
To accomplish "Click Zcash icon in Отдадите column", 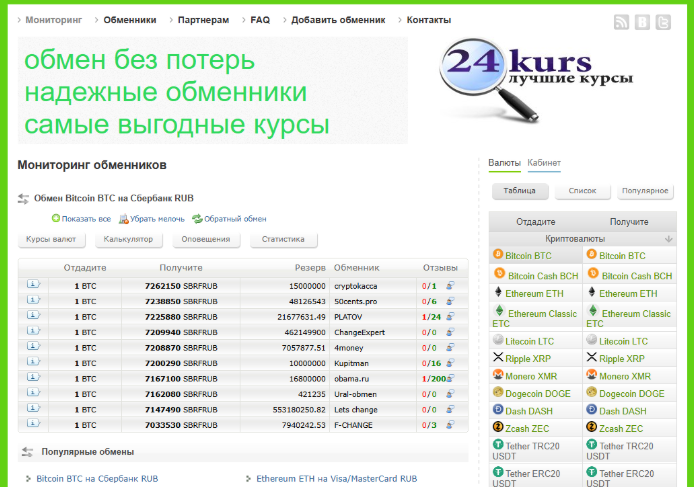I will pyautogui.click(x=498, y=427).
